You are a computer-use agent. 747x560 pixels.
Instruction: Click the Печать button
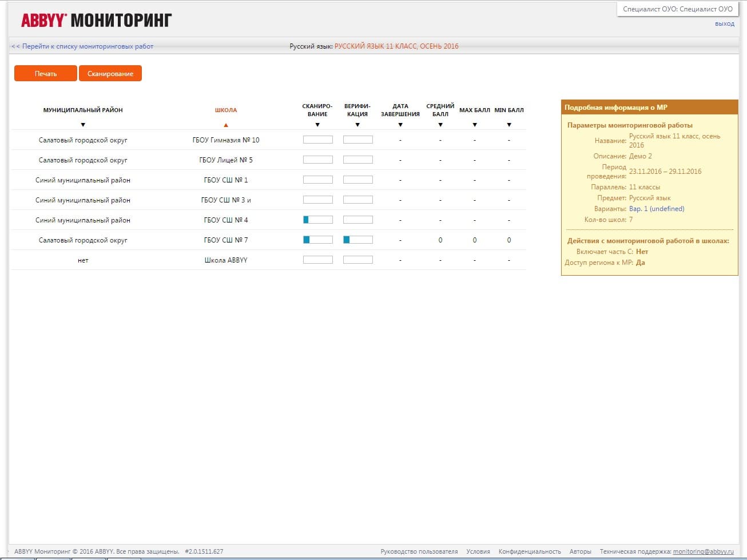pos(46,73)
